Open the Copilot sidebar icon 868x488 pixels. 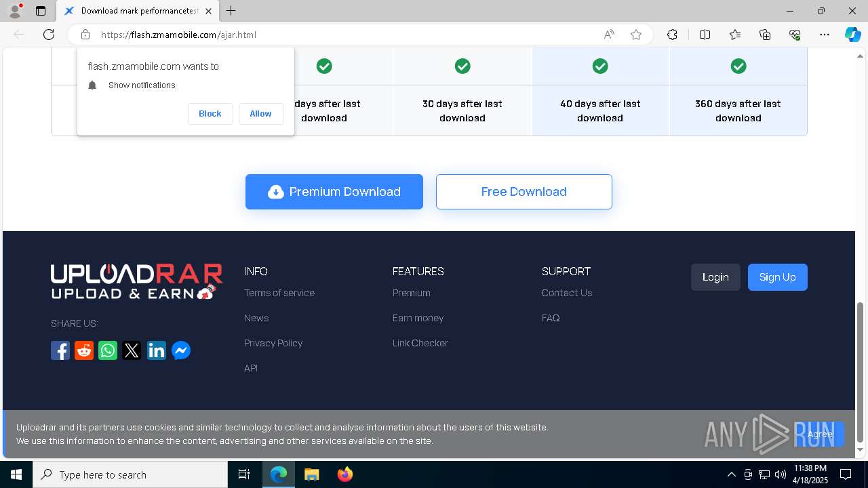tap(852, 35)
